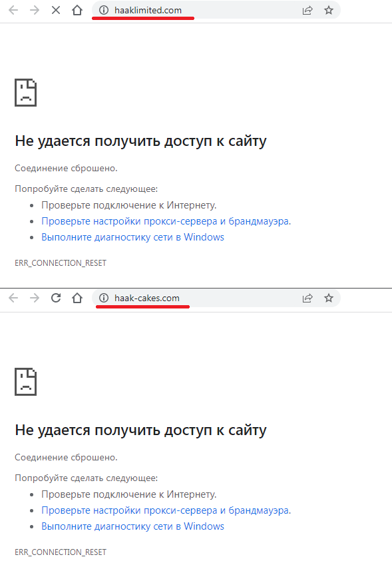Click 'Проверьте подключение к Интернету' on haaklimited.com page
This screenshot has width=392, height=565.
[129, 205]
